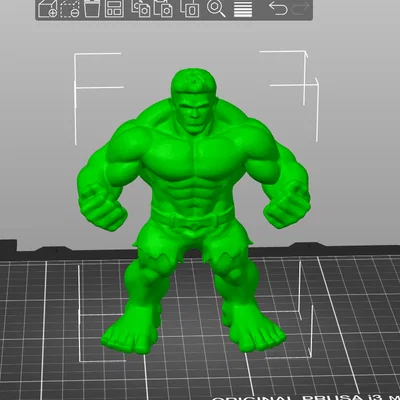Click the Arrange objects icon
The height and width of the screenshot is (400, 400).
click(114, 8)
